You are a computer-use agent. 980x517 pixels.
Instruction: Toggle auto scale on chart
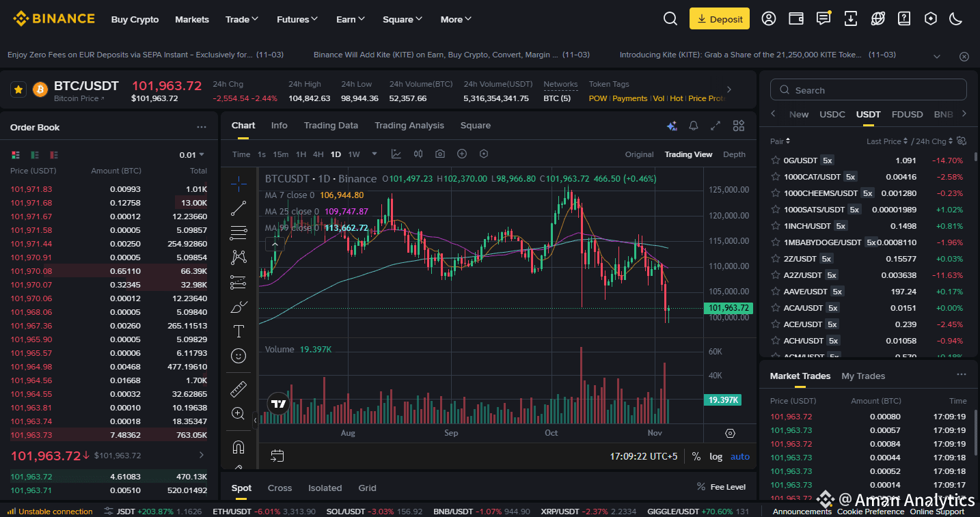point(740,456)
